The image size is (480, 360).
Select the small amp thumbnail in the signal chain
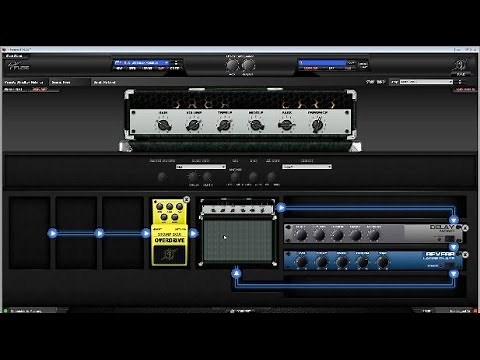click(238, 232)
